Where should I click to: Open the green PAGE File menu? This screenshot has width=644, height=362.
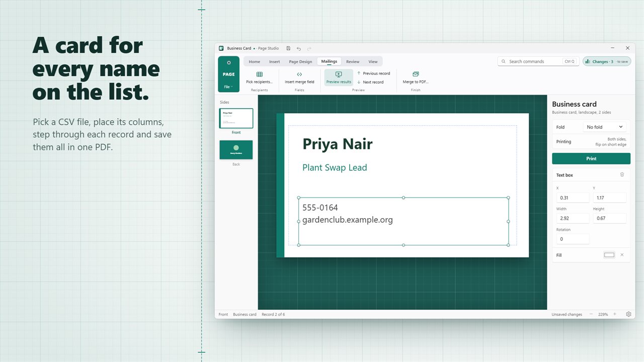228,74
